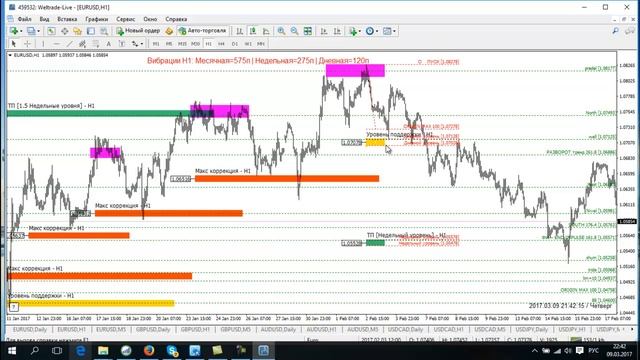Switch to bar chart type
The width and height of the screenshot is (640, 360).
tap(240, 31)
